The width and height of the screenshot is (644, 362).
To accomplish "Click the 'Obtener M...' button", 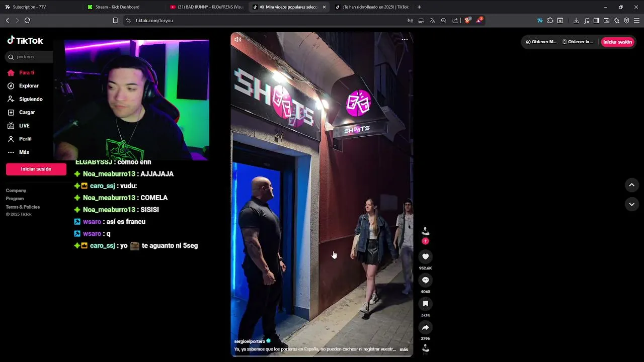I will pyautogui.click(x=541, y=42).
